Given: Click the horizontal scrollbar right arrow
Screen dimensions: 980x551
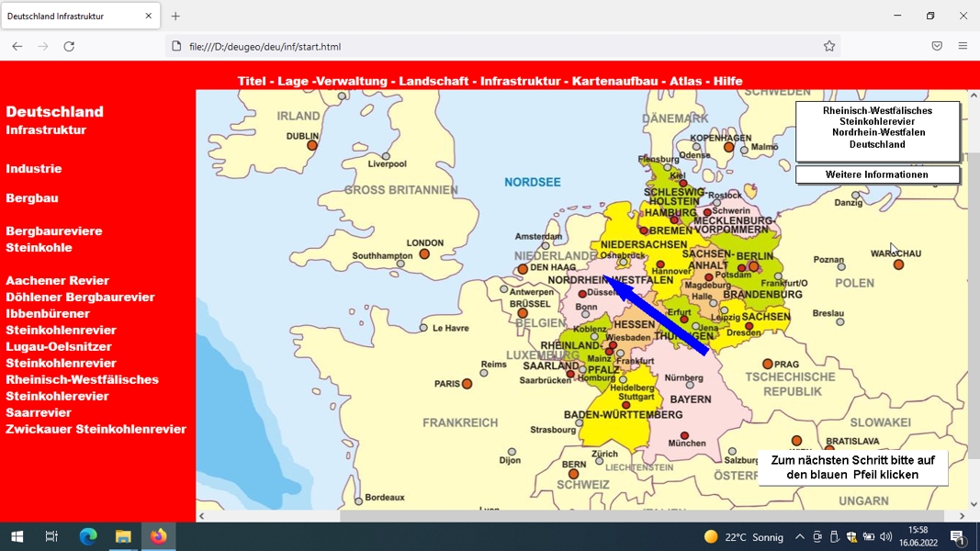Looking at the screenshot, I should (x=962, y=516).
